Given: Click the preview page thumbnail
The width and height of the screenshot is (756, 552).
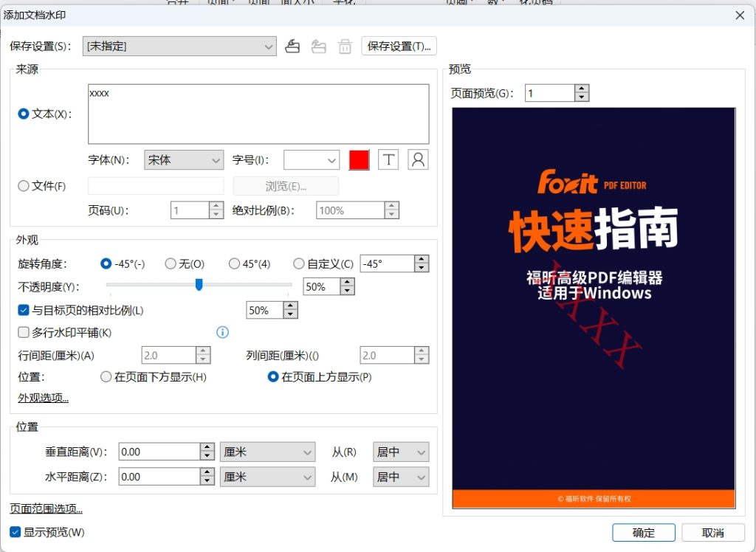Looking at the screenshot, I should (x=594, y=308).
